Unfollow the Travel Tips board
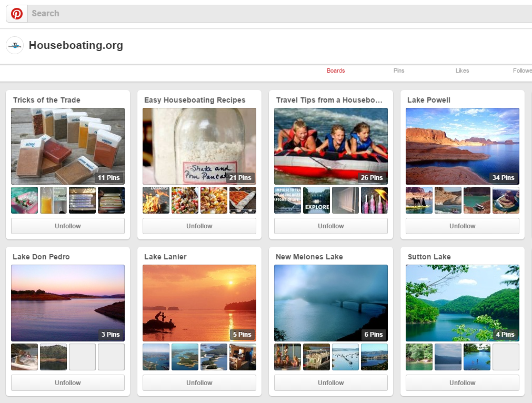Viewport: 532px width, 403px height. [x=331, y=226]
